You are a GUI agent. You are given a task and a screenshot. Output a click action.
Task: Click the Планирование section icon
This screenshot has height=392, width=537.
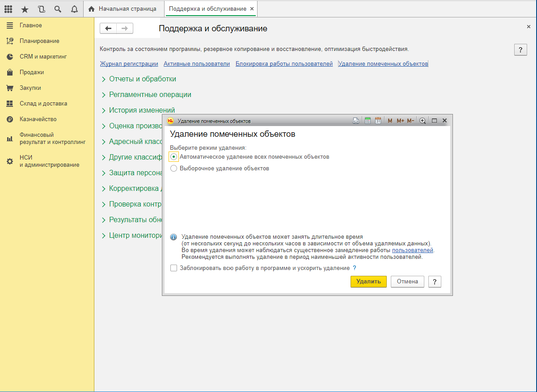point(10,41)
